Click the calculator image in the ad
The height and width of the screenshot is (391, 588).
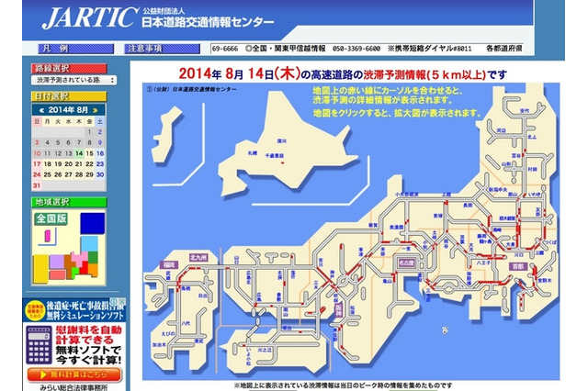[39, 345]
